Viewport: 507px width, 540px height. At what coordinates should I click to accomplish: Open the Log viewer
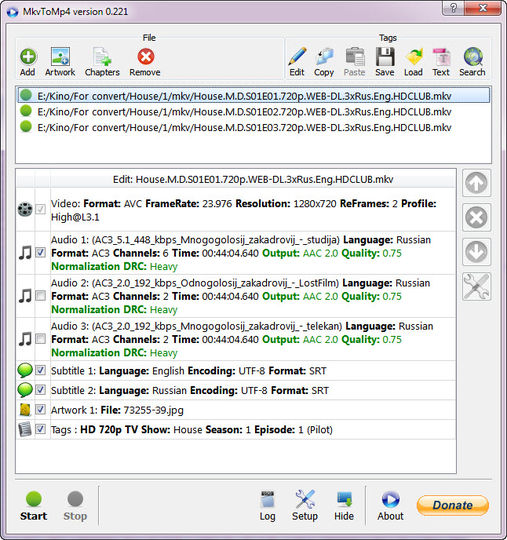coord(268,506)
